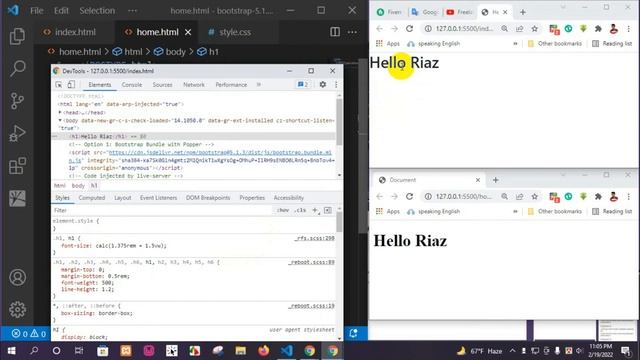
Task: Open the Selection menu in VS Code
Action: [97, 11]
